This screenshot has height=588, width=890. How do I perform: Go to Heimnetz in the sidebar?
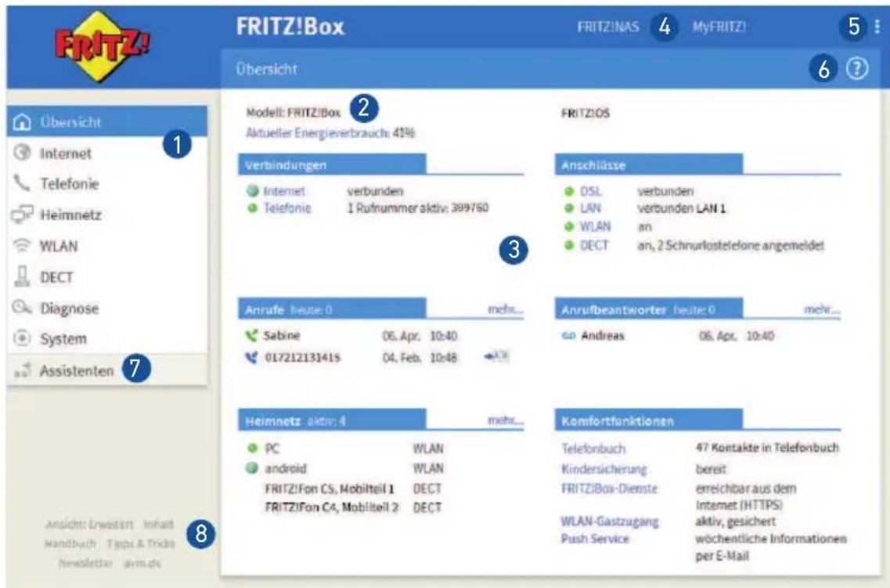tap(106, 215)
